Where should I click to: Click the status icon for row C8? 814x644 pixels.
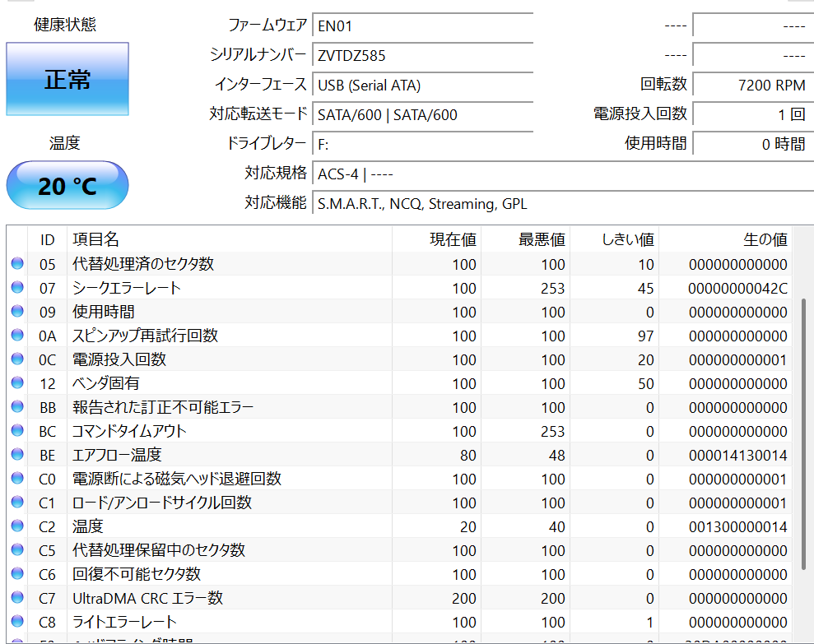pyautogui.click(x=17, y=622)
